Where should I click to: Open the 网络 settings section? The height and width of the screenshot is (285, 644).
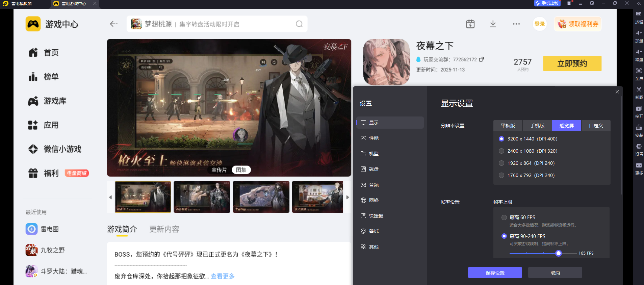pyautogui.click(x=390, y=200)
